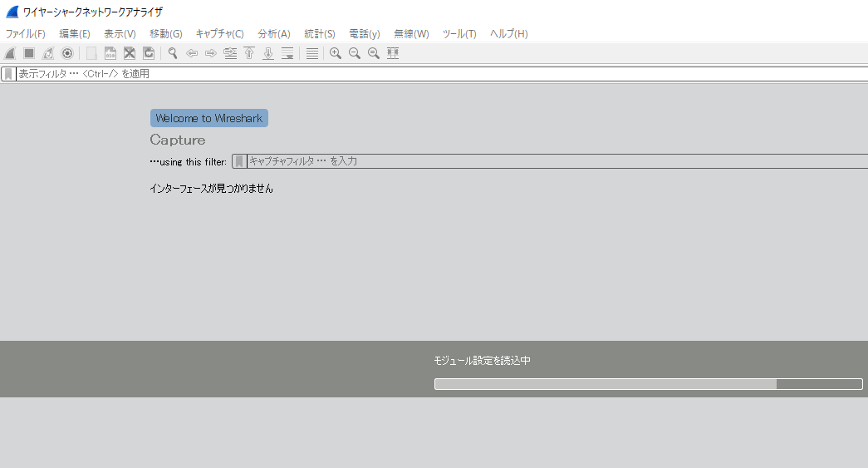The image size is (868, 468).
Task: Start capturing packets with the shark fin icon
Action: (x=10, y=53)
